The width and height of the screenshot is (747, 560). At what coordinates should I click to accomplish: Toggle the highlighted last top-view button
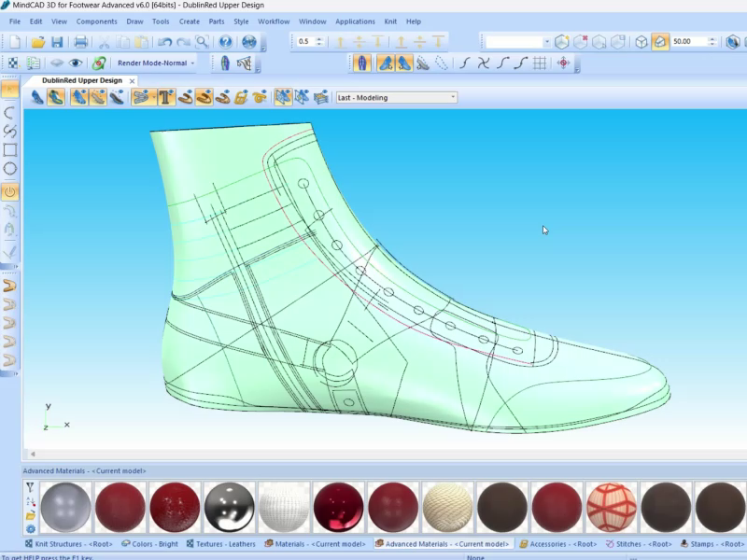tap(362, 63)
